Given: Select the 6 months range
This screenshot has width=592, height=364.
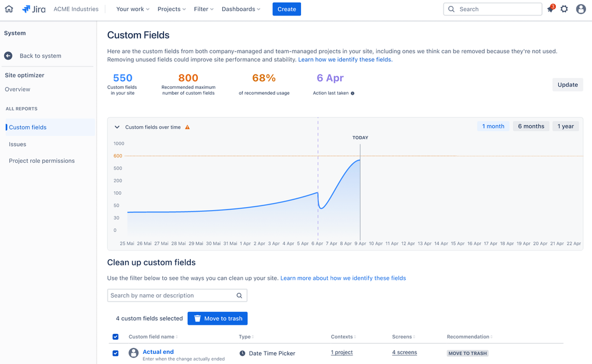Looking at the screenshot, I should click(531, 126).
